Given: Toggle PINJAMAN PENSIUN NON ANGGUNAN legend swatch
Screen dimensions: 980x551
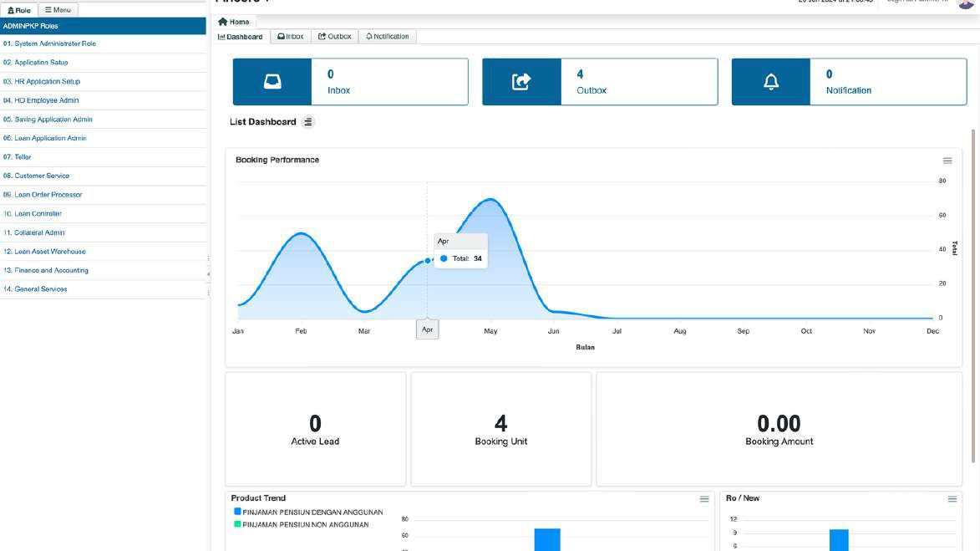Looking at the screenshot, I should pyautogui.click(x=237, y=524).
